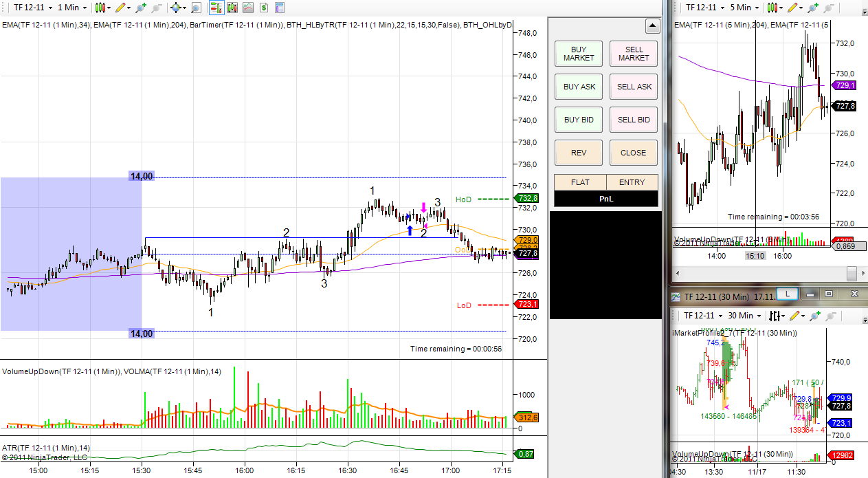Expand the chart style dropdown arrow in the 1 Min chart

tap(109, 8)
